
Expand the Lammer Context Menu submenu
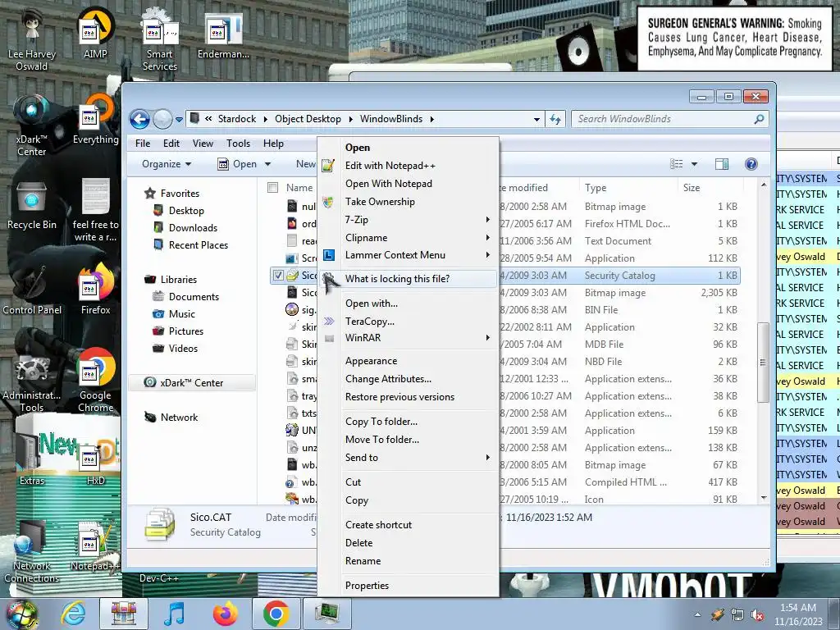[x=409, y=255]
